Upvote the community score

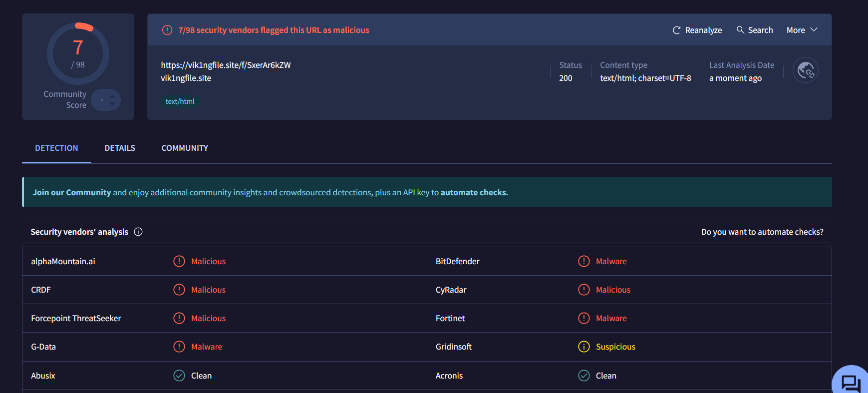[112, 96]
